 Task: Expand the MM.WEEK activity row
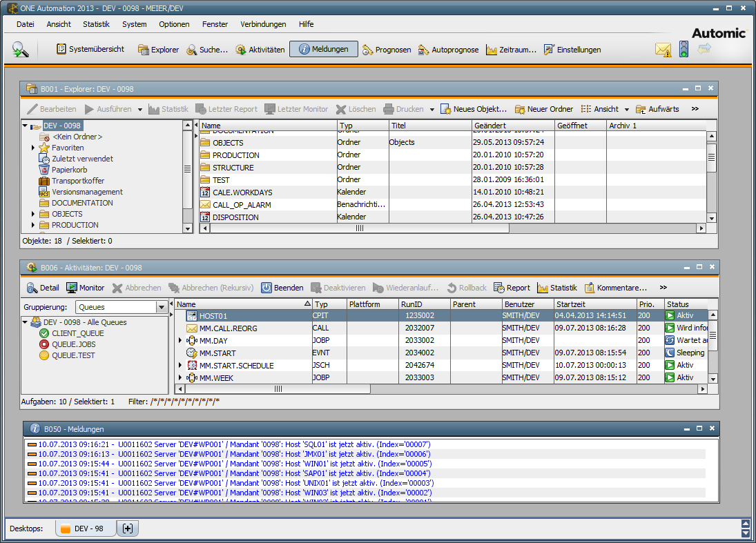(180, 377)
